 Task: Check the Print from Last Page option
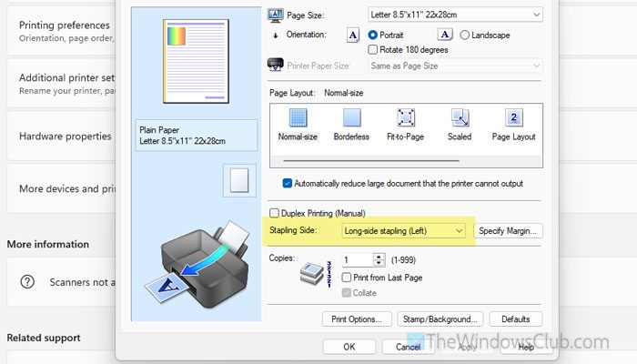click(x=347, y=278)
